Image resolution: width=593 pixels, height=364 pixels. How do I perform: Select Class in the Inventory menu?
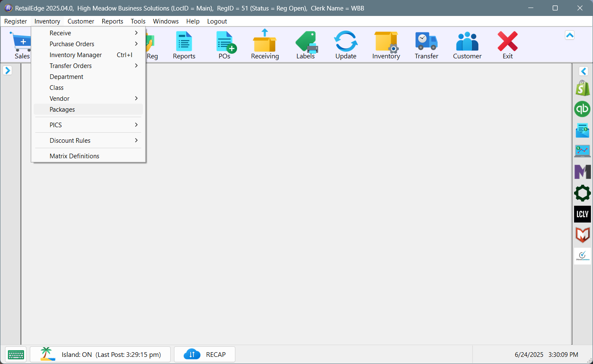pos(88,87)
